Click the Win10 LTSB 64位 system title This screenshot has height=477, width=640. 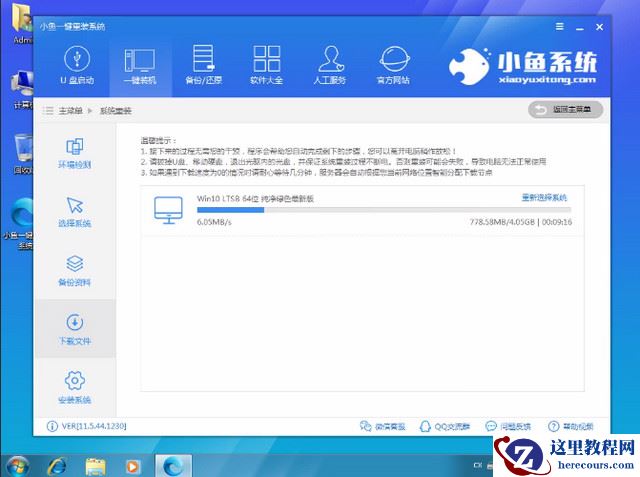(x=255, y=199)
